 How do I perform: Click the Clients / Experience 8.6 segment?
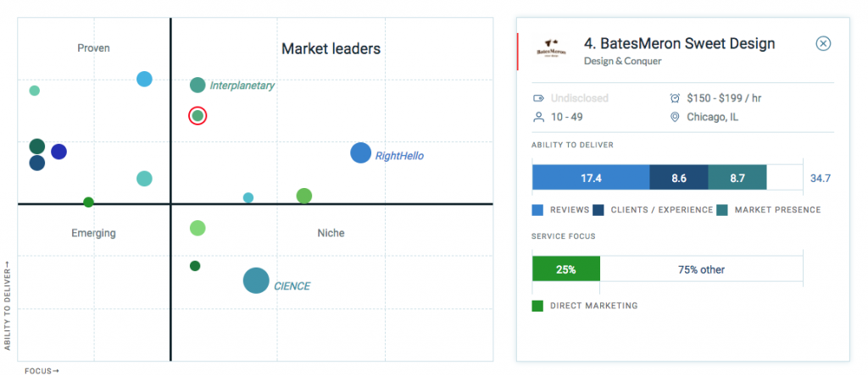(678, 177)
